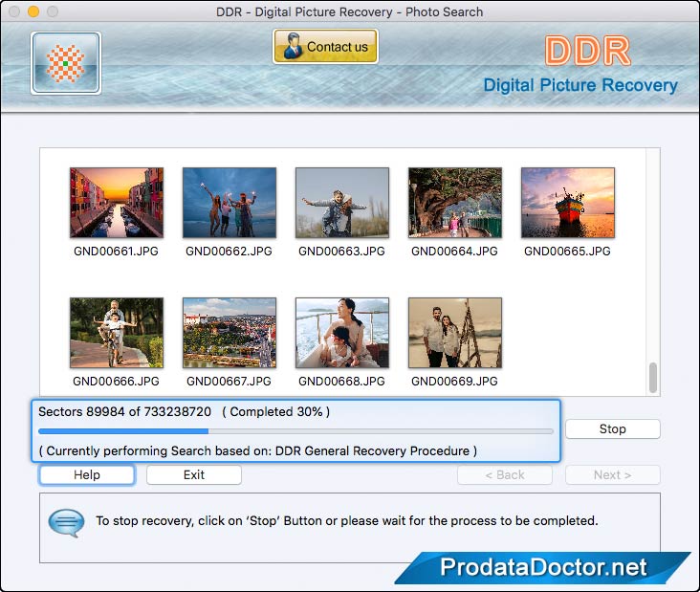Click the DDR checkered logo icon
700x592 pixels.
pos(66,63)
